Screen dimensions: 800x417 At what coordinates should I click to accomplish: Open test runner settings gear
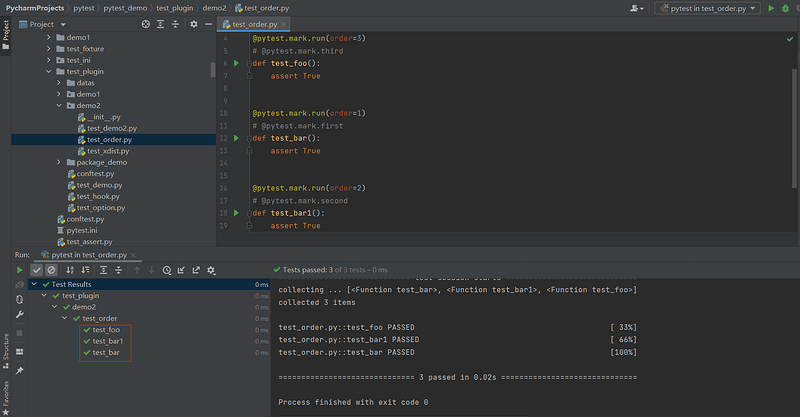coord(211,270)
